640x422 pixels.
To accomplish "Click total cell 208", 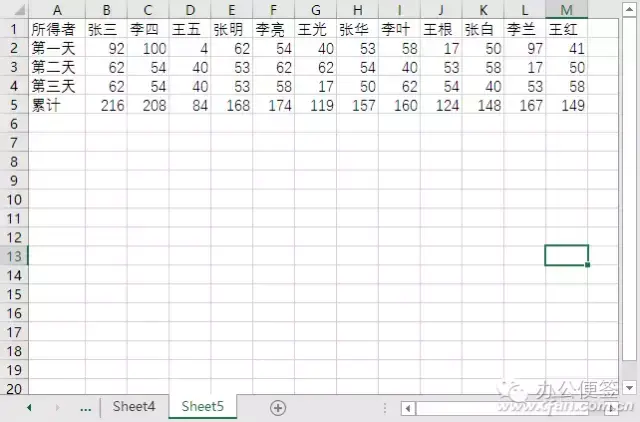I will click(x=148, y=105).
